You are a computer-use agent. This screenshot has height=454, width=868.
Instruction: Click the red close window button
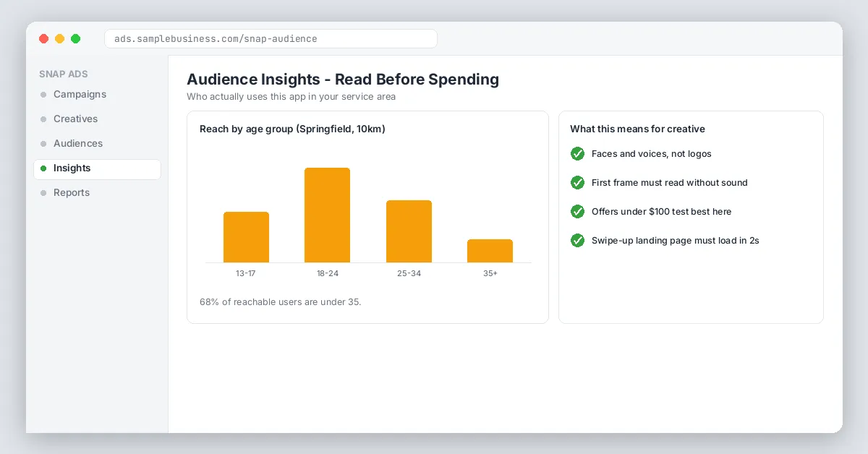click(43, 38)
